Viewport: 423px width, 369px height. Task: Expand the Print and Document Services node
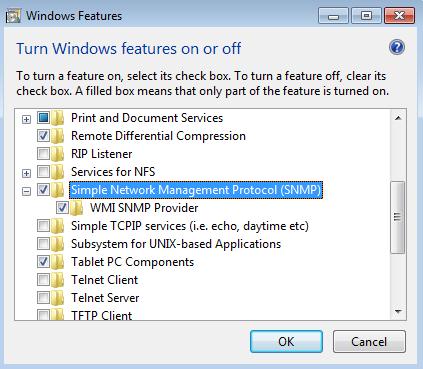[26, 119]
